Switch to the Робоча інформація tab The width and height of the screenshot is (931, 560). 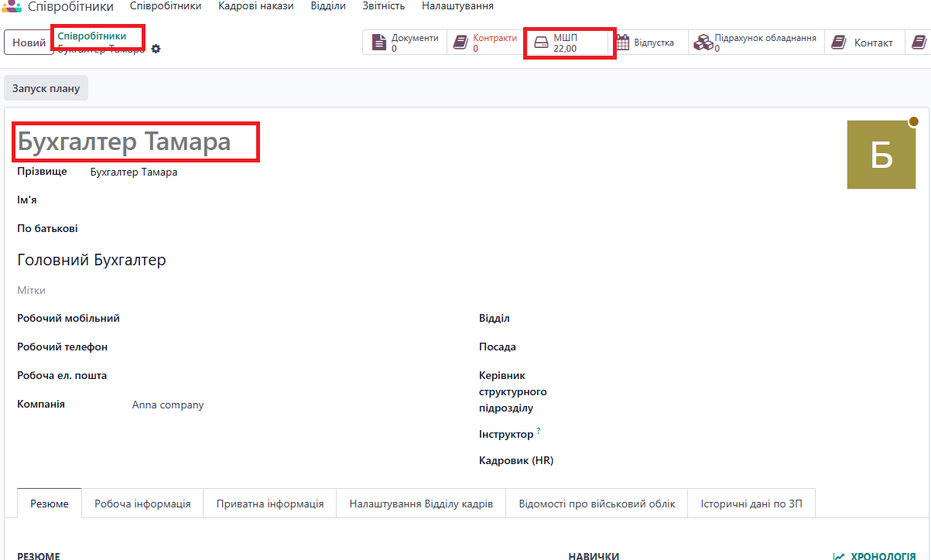pyautogui.click(x=142, y=504)
